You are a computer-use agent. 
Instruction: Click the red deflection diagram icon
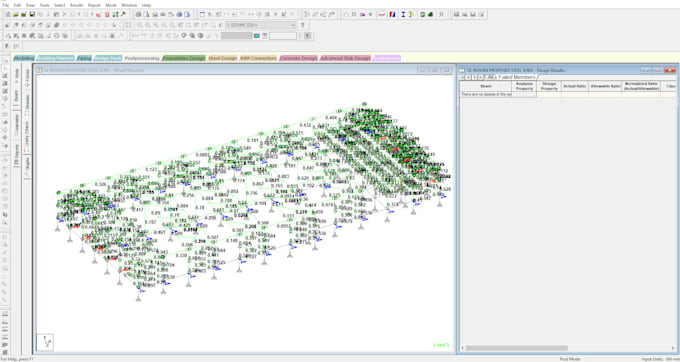[x=382, y=14]
